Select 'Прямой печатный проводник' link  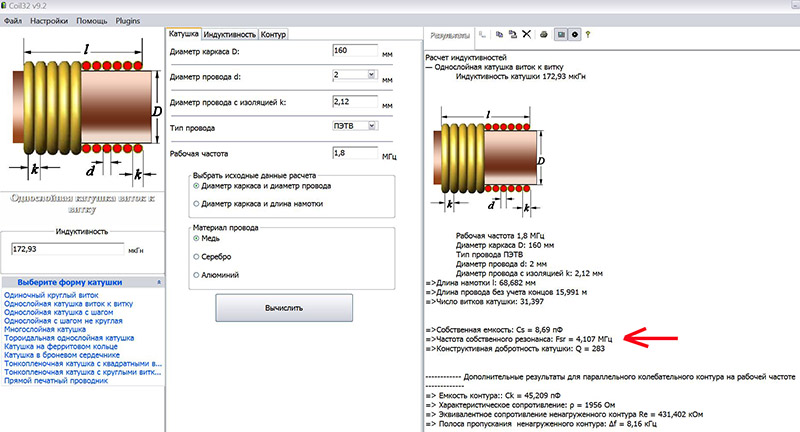tap(56, 380)
